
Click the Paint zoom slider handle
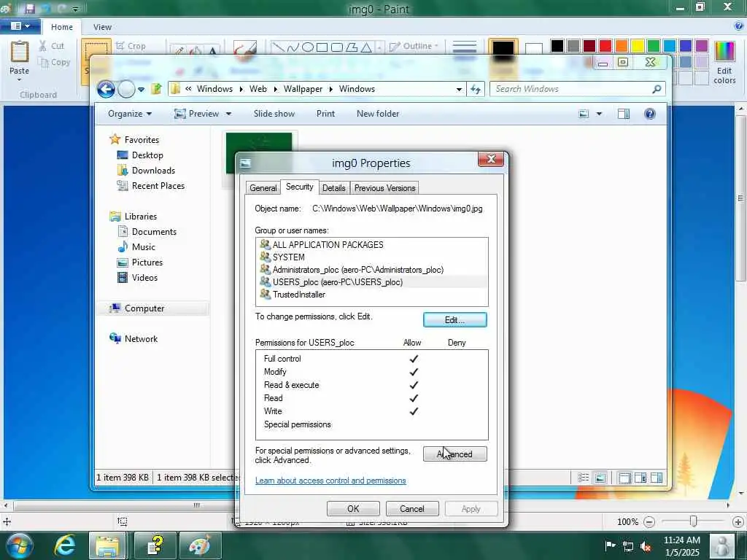pyautogui.click(x=694, y=522)
